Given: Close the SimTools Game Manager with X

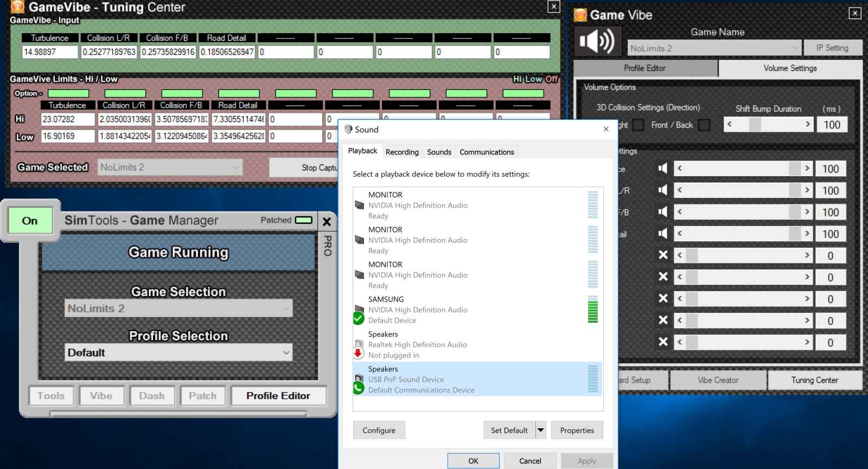Looking at the screenshot, I should (x=327, y=221).
